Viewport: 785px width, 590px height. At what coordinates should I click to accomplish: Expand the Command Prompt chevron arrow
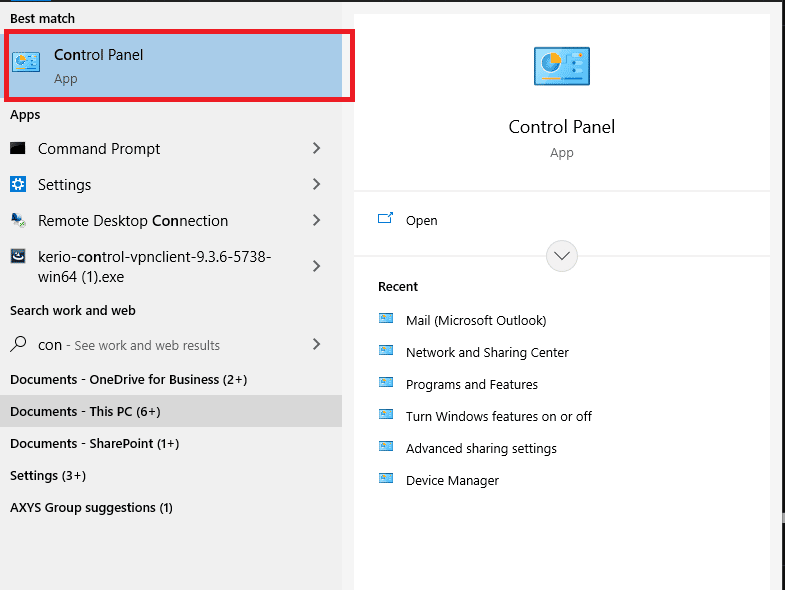click(x=316, y=148)
